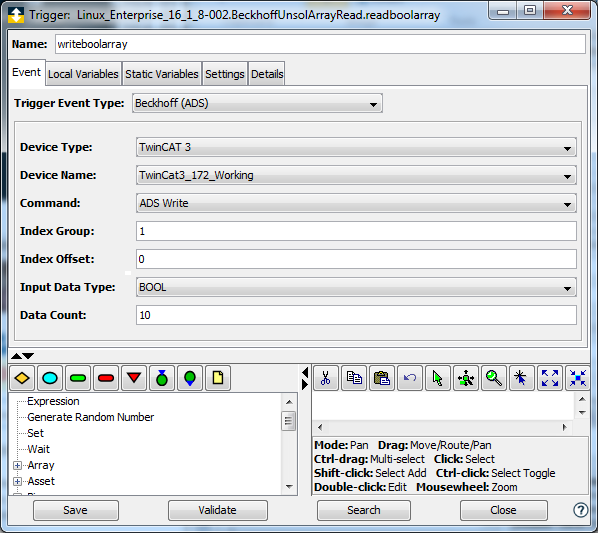
Task: Click the Validate button
Action: (x=217, y=510)
